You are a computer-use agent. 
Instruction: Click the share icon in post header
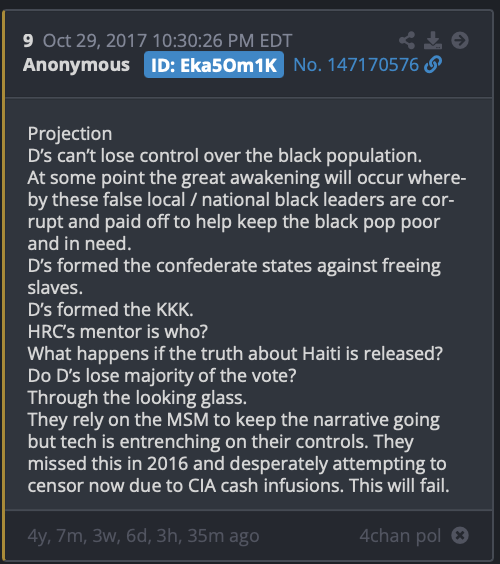407,40
